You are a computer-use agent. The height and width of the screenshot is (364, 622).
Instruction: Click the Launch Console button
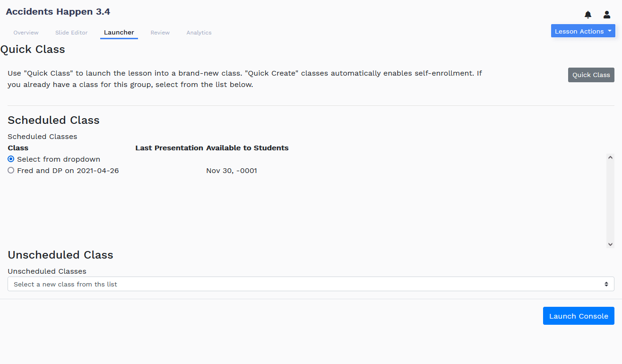pyautogui.click(x=579, y=316)
